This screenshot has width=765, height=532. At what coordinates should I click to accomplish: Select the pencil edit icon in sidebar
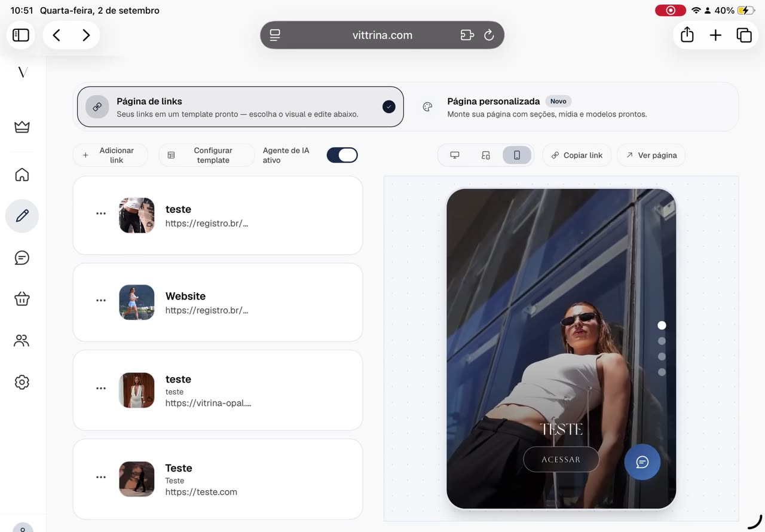click(x=22, y=216)
